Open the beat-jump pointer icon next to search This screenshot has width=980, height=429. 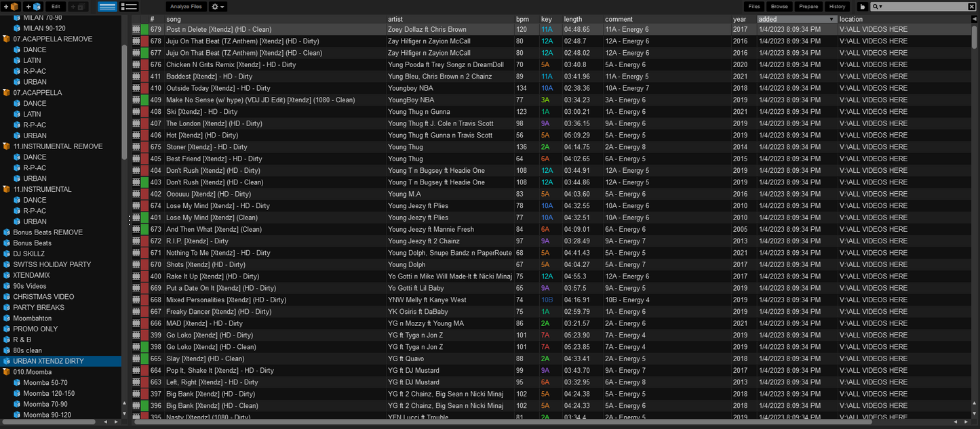click(863, 7)
